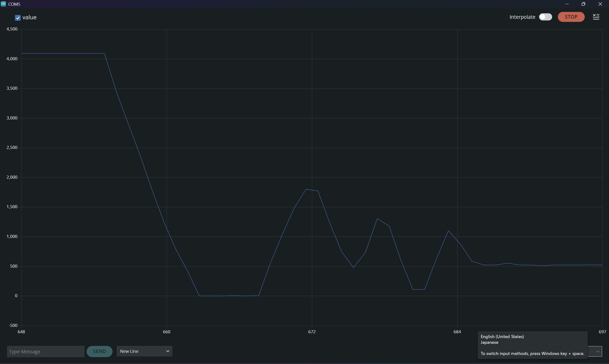
Task: Open the New Line ending dropdown
Action: [x=144, y=351]
